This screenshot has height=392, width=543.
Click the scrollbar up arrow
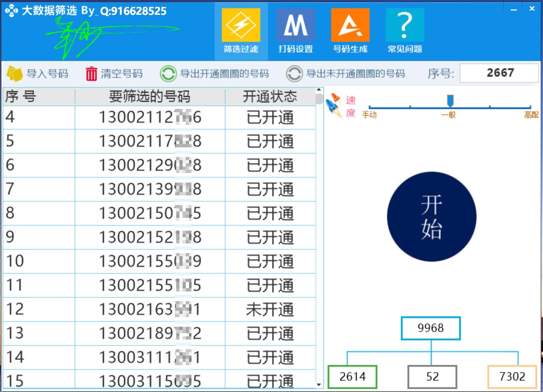[x=319, y=90]
